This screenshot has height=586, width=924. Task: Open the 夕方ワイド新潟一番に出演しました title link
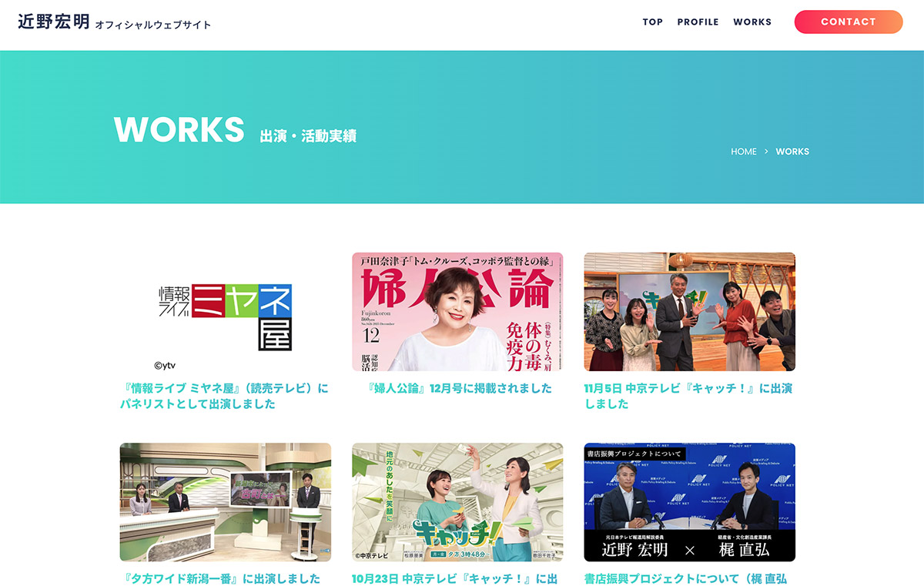tap(221, 578)
